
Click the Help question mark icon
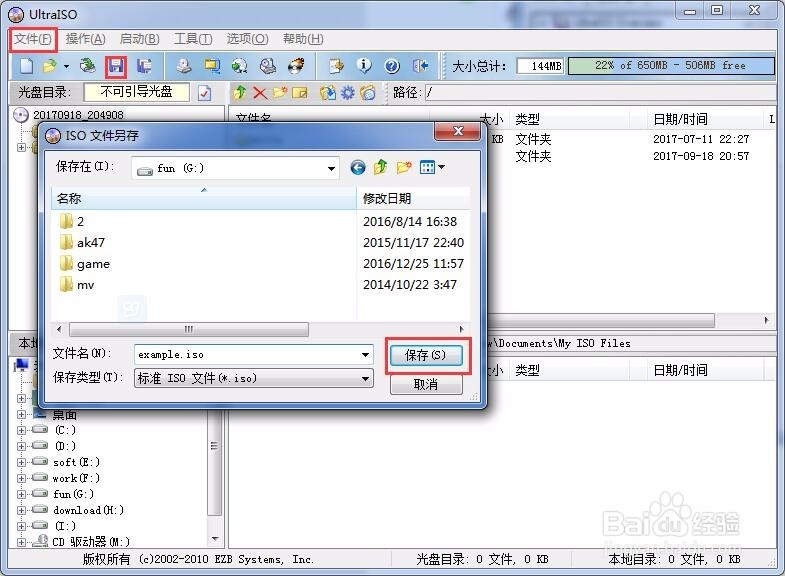[392, 66]
